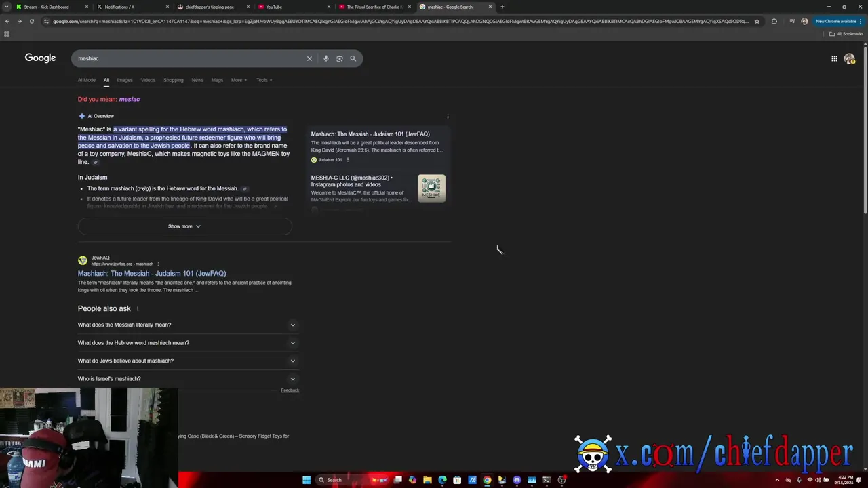This screenshot has height=488, width=868.
Task: Switch to YouTube browser tab
Action: [x=292, y=7]
